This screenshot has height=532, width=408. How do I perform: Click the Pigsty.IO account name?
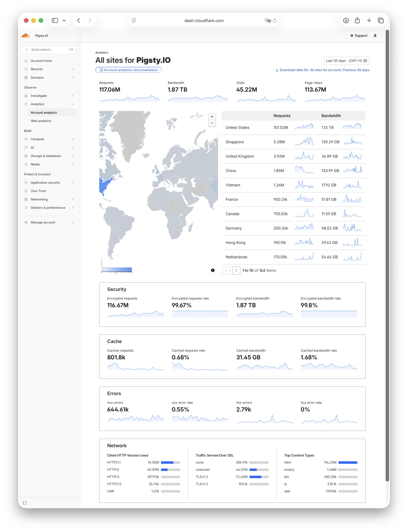42,36
